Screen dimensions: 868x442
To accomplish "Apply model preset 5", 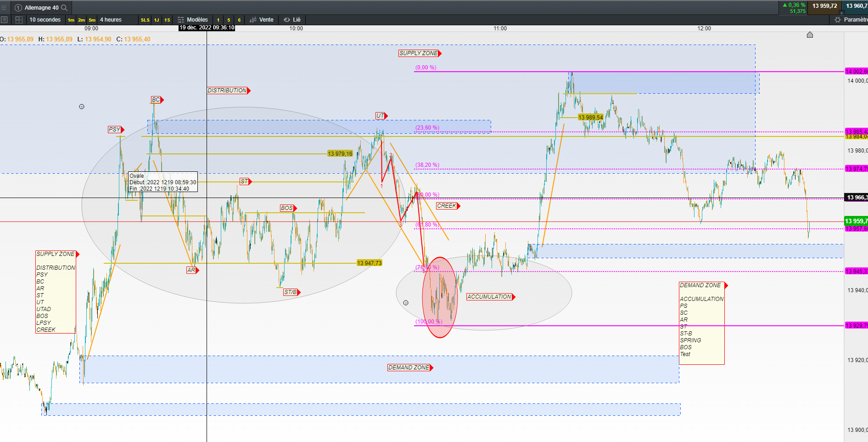I will point(229,20).
